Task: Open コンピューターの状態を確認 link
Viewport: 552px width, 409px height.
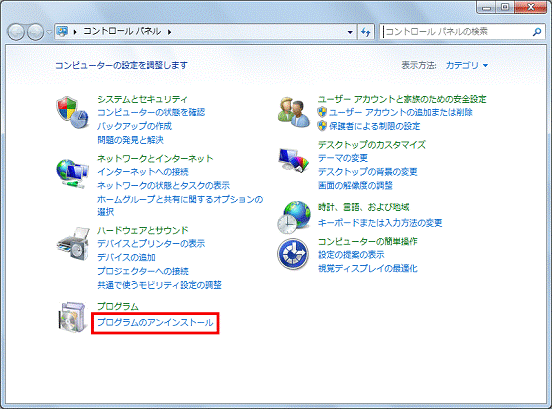Action: 151,112
